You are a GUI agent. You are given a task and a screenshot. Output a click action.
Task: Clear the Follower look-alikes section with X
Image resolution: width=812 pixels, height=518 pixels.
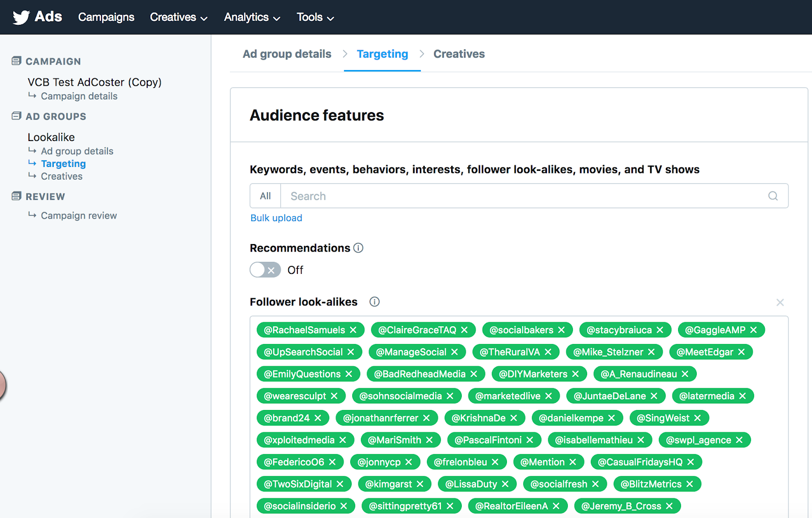(780, 302)
